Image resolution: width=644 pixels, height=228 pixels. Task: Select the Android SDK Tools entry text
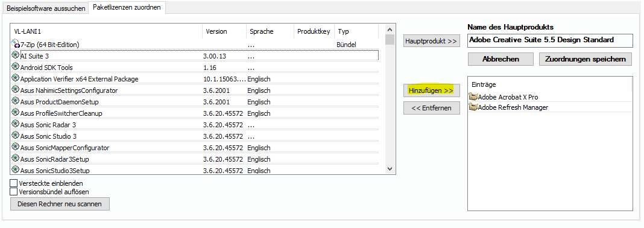pos(46,68)
